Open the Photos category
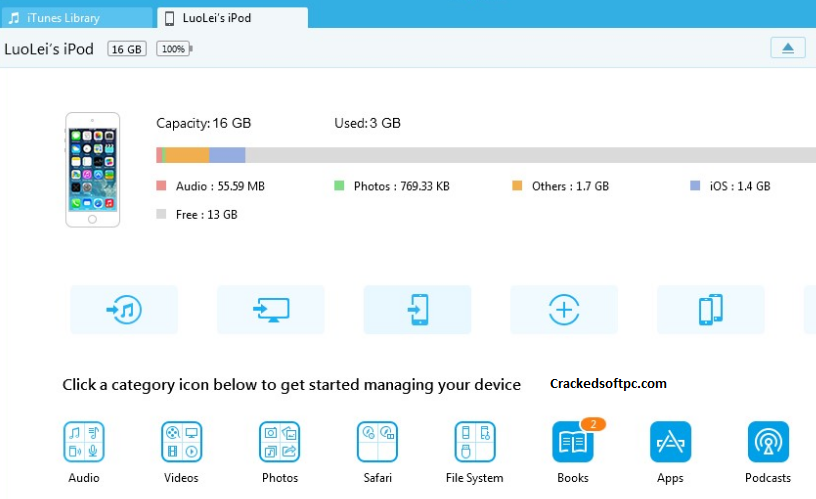This screenshot has height=499, width=816. (279, 453)
